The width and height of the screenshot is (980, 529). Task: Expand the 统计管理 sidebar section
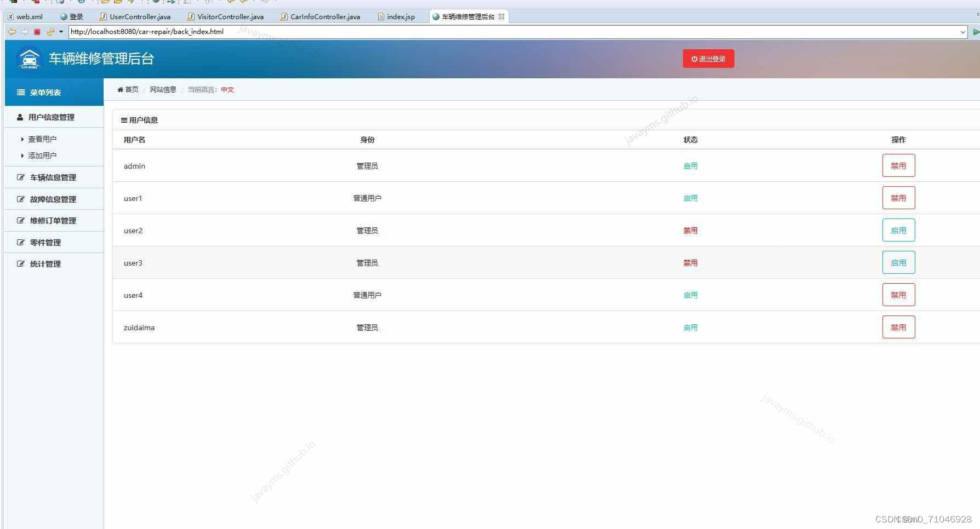coord(44,263)
